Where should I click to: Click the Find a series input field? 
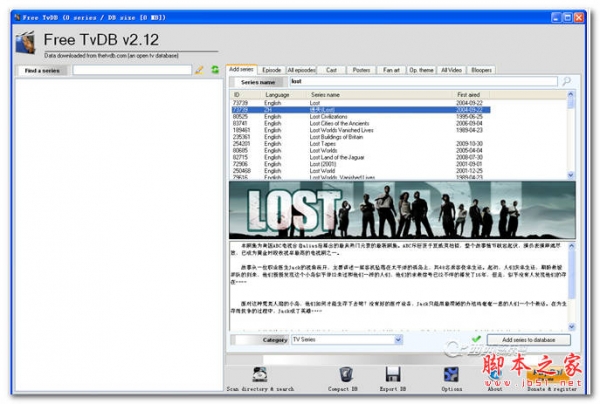132,70
